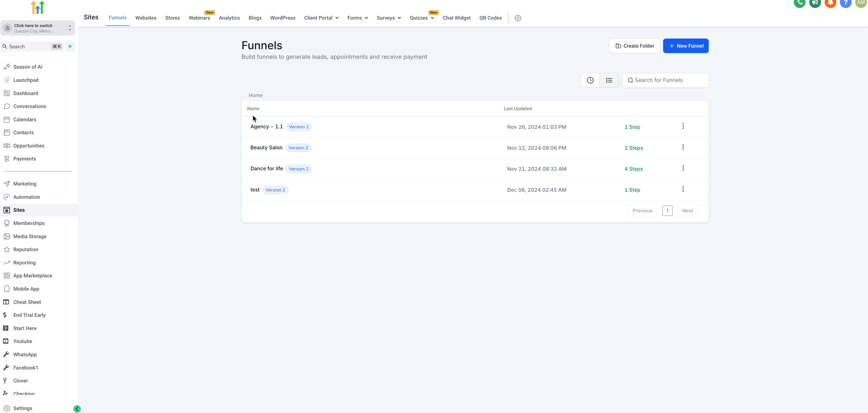Click the Create Folder button
The height and width of the screenshot is (413, 868).
pos(634,46)
